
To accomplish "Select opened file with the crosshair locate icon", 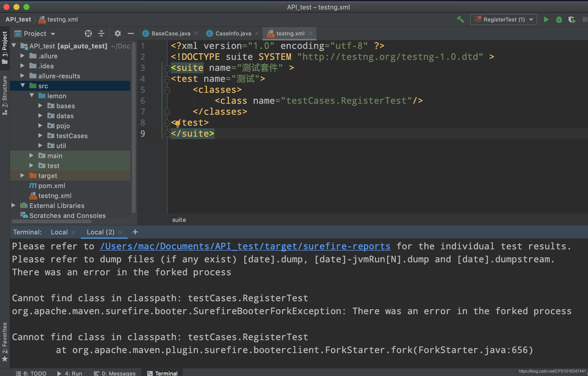I will click(88, 33).
